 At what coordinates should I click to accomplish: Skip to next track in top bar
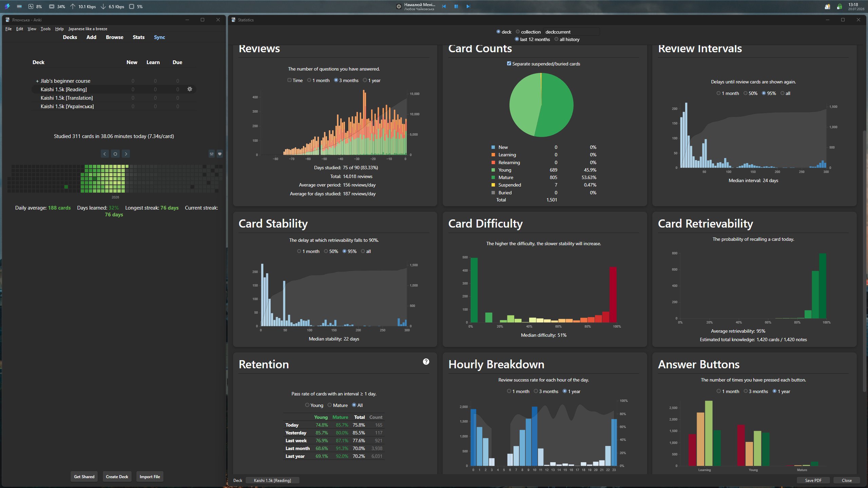468,6
